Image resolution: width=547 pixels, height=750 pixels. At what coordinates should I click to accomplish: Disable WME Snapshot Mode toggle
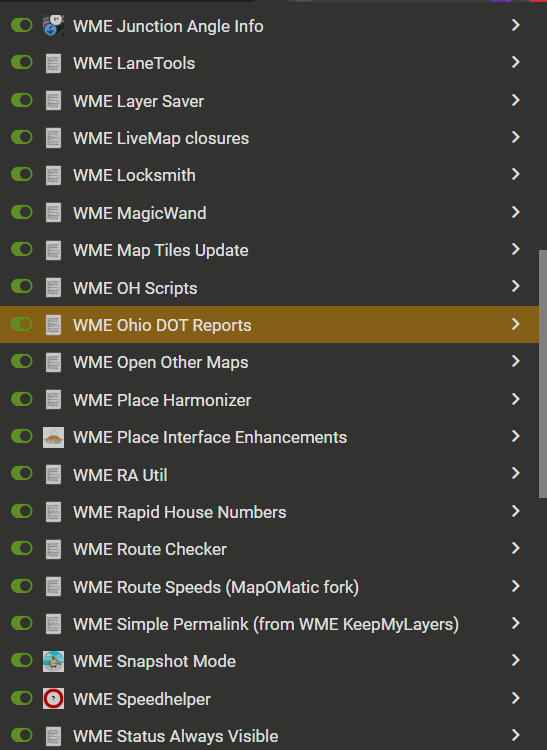click(x=22, y=660)
